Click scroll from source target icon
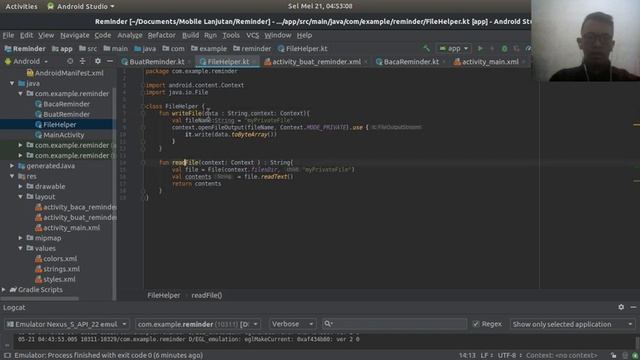 pos(70,61)
